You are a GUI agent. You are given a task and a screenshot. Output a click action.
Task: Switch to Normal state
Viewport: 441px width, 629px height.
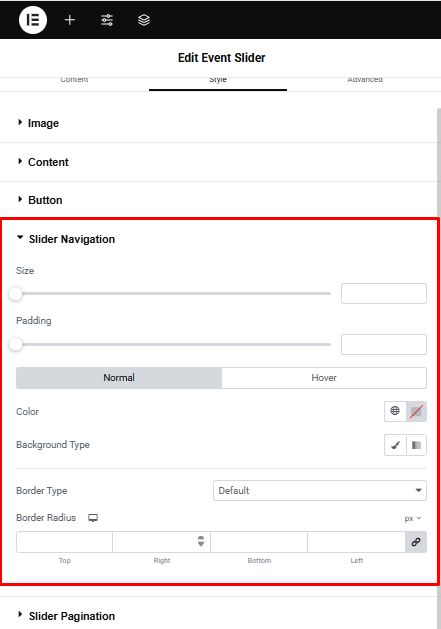pos(119,378)
